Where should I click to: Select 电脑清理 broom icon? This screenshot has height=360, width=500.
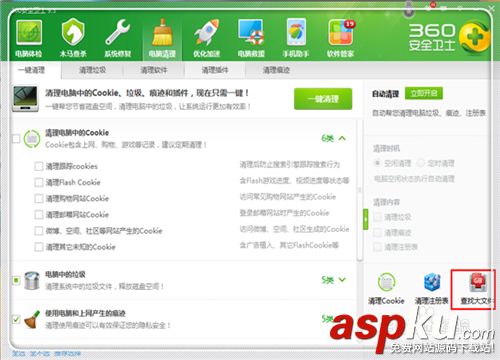point(162,33)
